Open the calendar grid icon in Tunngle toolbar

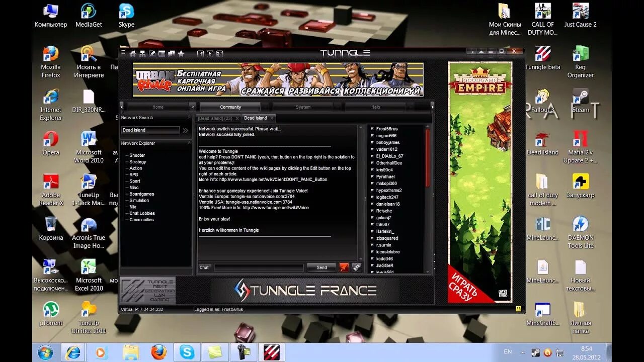pos(162,53)
